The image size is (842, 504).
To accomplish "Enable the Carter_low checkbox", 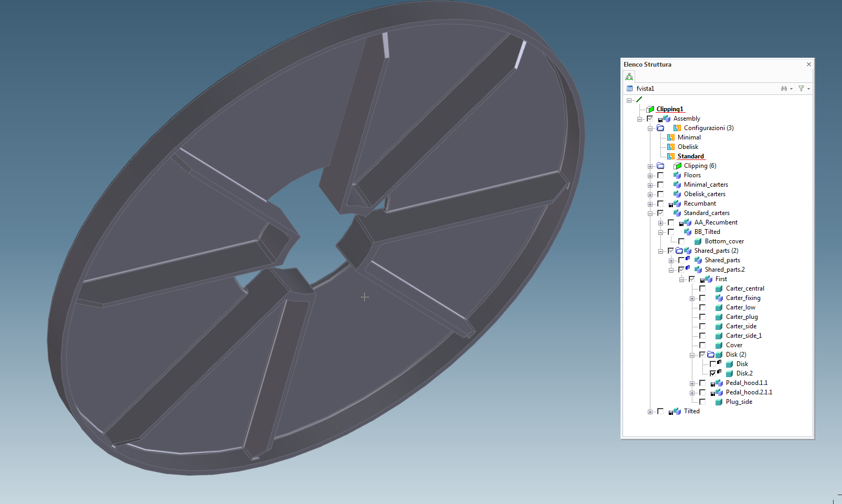I will coord(702,307).
